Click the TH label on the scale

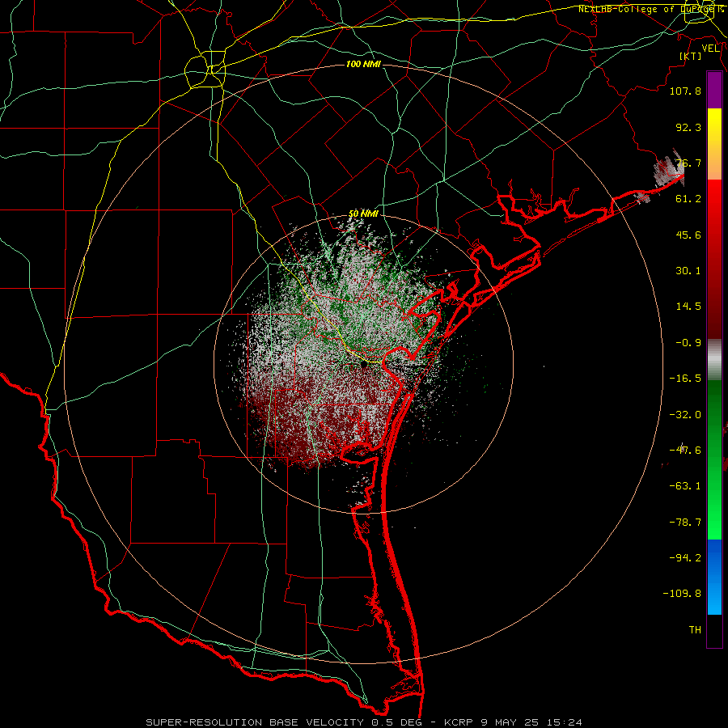[x=695, y=630]
